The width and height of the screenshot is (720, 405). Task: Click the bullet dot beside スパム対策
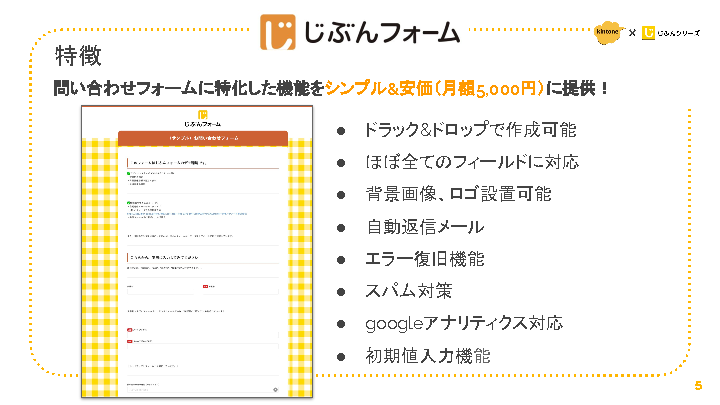coord(341,292)
